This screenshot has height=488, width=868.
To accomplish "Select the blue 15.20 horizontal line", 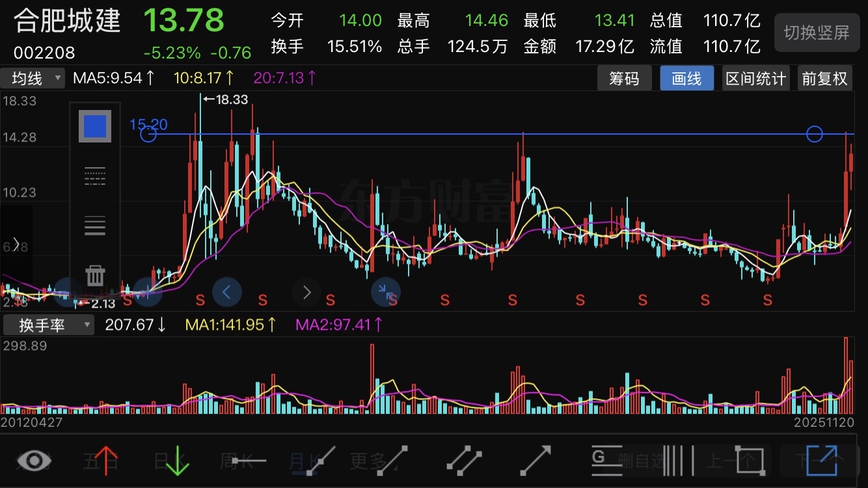I will point(481,134).
